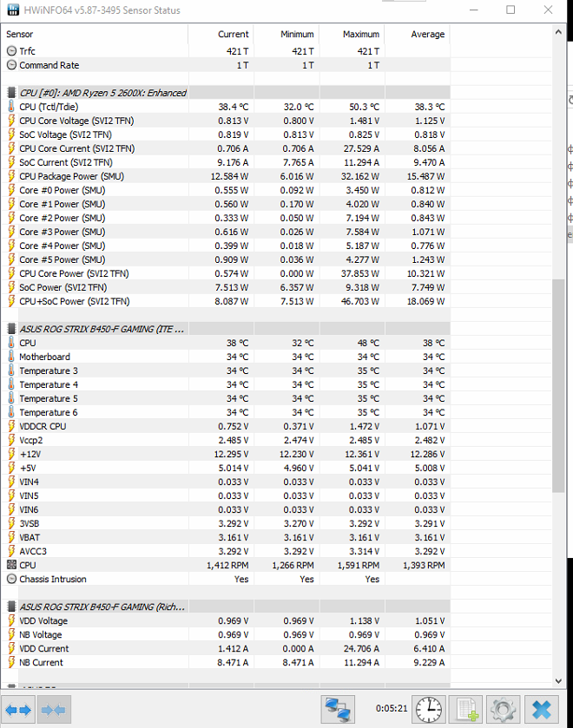Select the CPU+SoC Power (SVI2 TFN) row

point(226,301)
